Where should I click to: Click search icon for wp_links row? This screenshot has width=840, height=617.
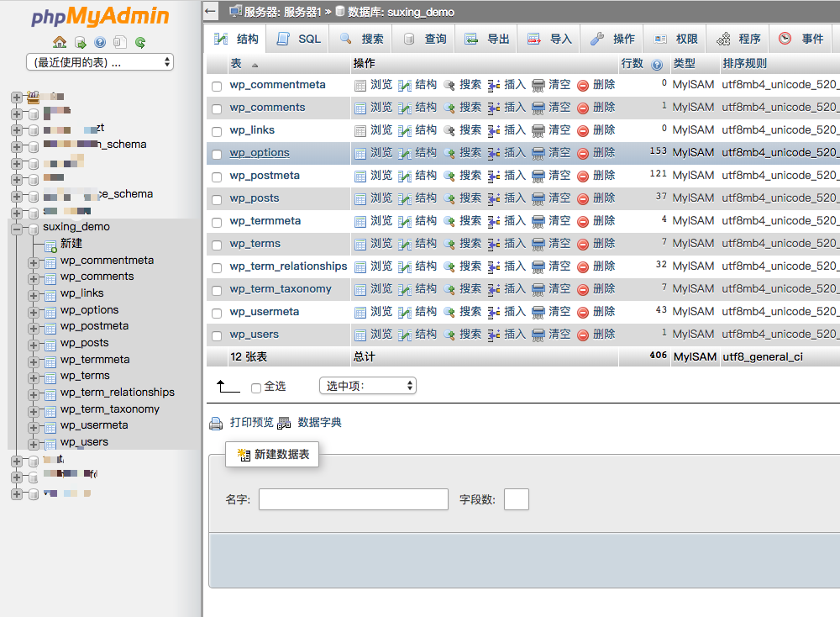(449, 131)
